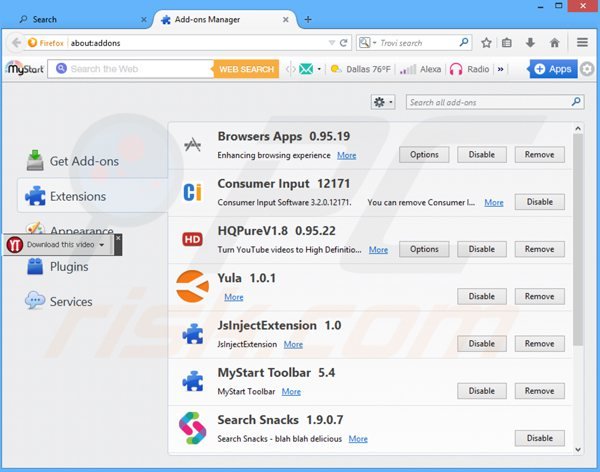This screenshot has height=472, width=600.
Task: Select the Extensions category
Action: tap(92, 196)
